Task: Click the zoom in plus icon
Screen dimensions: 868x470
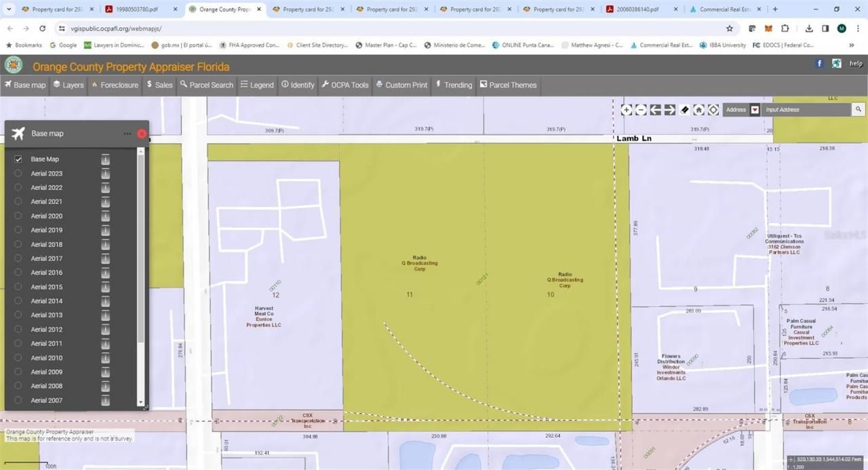Action: pyautogui.click(x=627, y=110)
